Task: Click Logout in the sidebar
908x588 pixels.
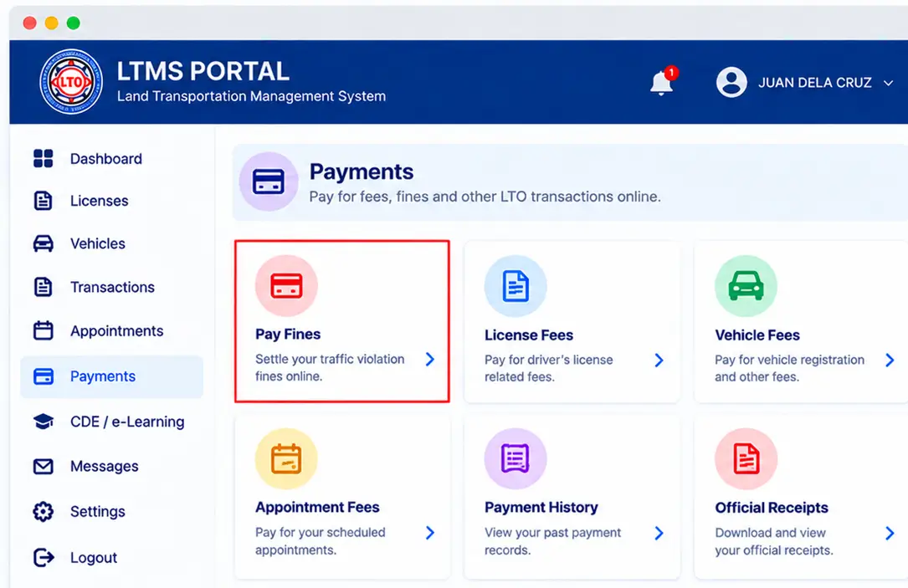Action: point(93,558)
